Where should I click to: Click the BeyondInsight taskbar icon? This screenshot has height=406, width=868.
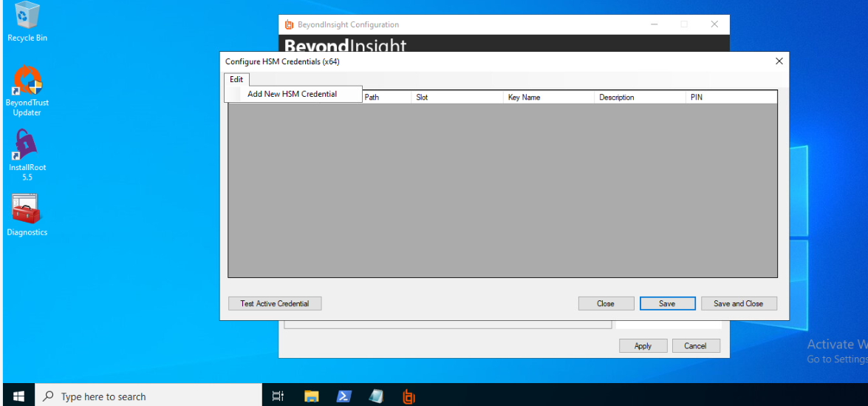pos(409,396)
